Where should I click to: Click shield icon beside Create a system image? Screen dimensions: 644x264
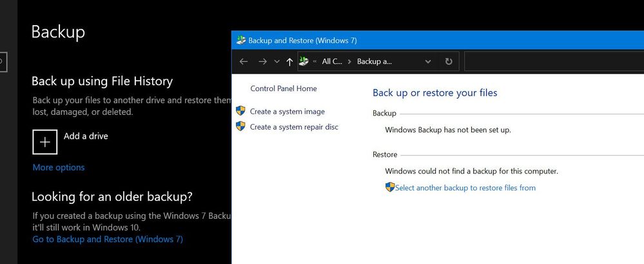click(x=241, y=112)
